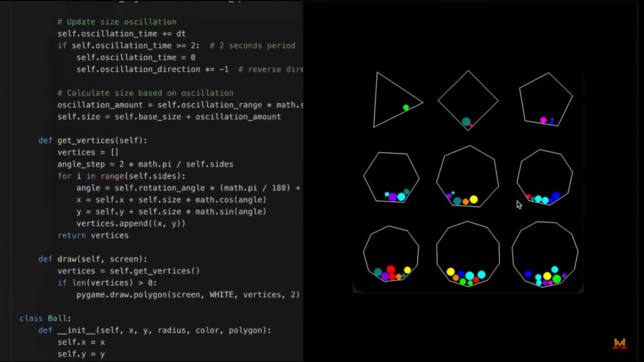644x362 pixels.
Task: Click the '# Update size oscillation' comment line
Action: 117,22
